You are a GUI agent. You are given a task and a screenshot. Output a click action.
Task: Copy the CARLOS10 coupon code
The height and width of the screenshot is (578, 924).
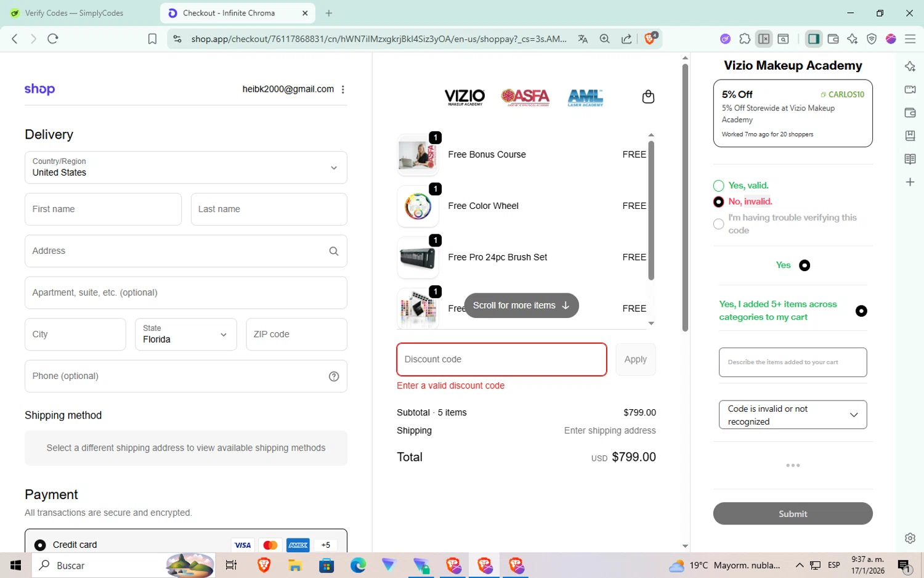pos(842,94)
